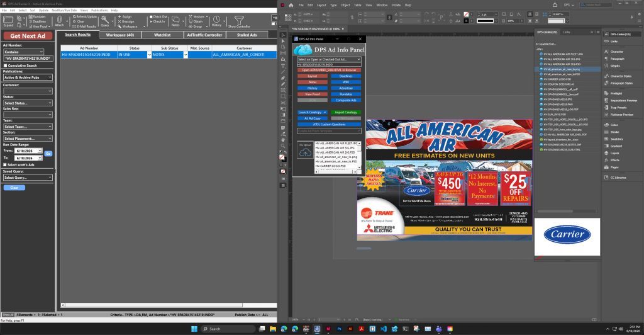This screenshot has height=335, width=644.
Task: Toggle Select scott's Ads checkbox
Action: [x=5, y=165]
